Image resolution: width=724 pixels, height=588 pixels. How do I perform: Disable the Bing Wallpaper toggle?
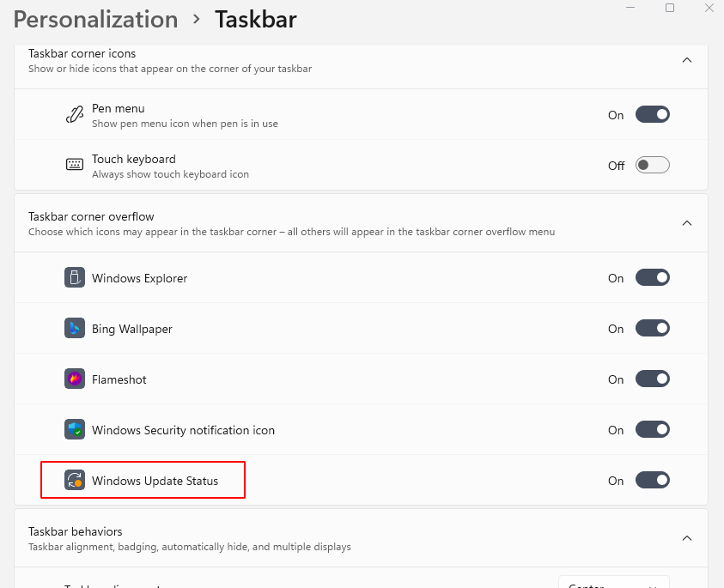pos(653,329)
